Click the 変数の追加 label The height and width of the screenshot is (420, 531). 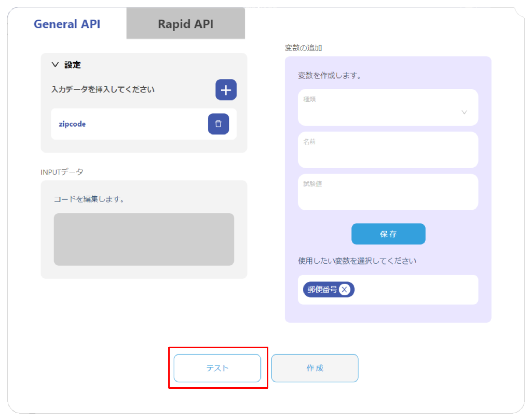[303, 48]
